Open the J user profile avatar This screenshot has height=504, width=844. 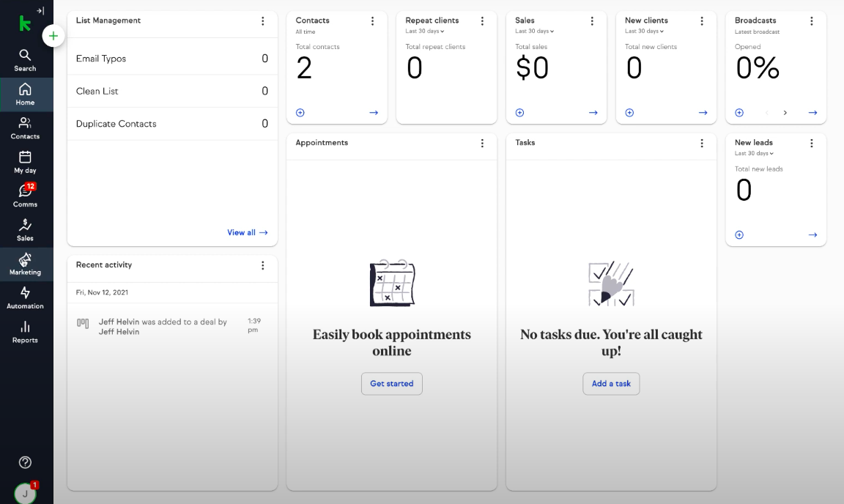coord(25,493)
